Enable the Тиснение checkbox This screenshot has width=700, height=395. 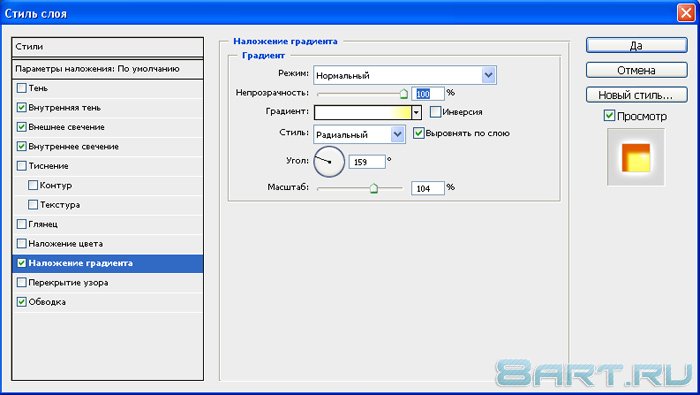[21, 166]
